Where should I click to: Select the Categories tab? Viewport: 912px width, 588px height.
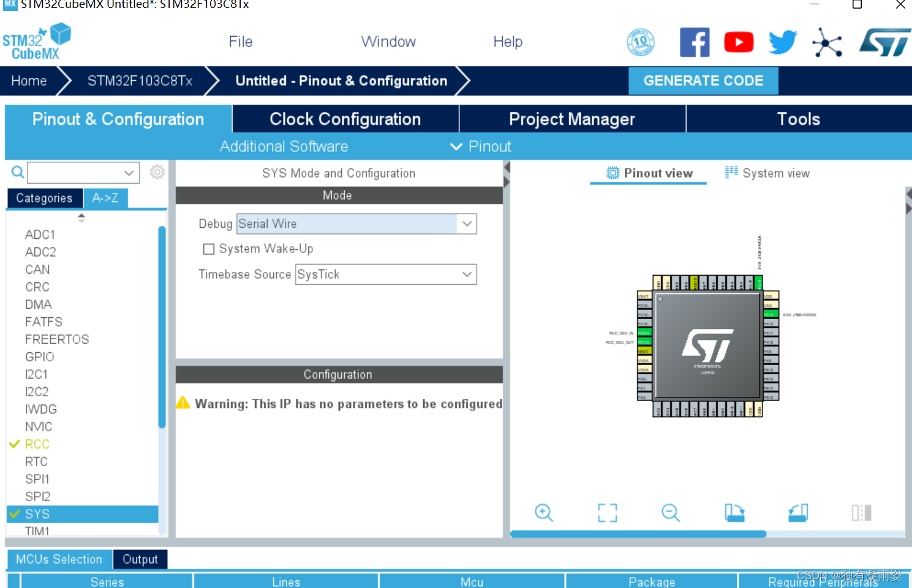44,198
